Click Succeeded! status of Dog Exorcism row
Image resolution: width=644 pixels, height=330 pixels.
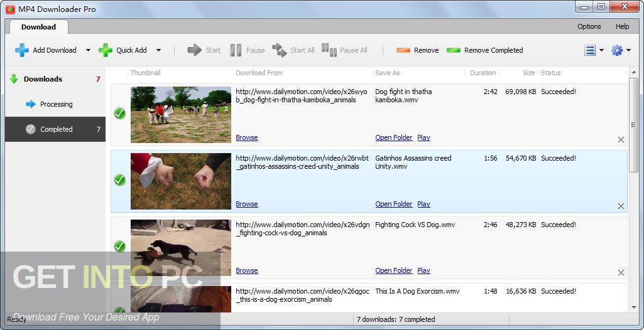[559, 291]
